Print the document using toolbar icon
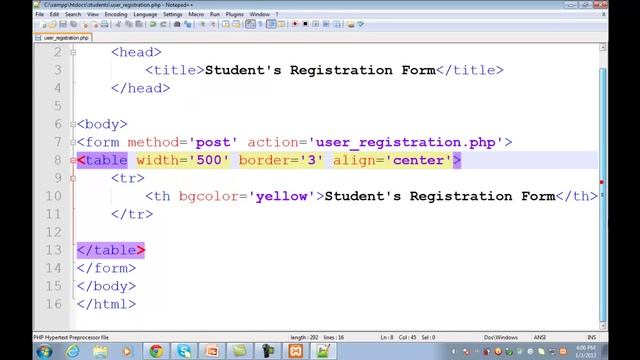 click(105, 24)
